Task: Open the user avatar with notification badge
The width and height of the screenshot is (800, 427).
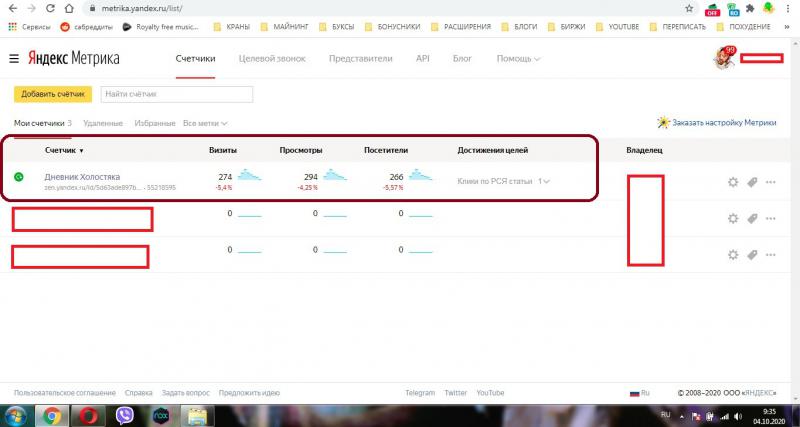Action: click(723, 58)
